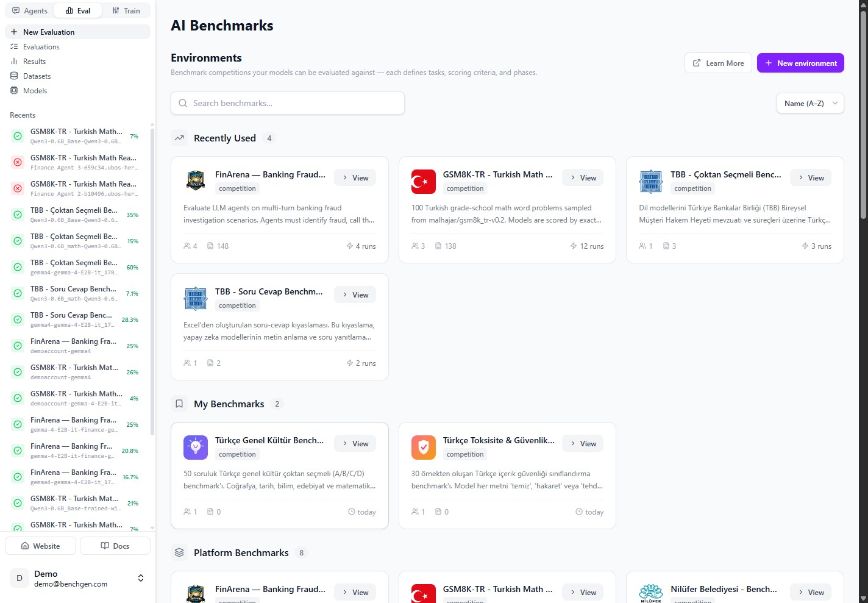Click the Turkish flag icon of GSM8K-TR in Recently Used
The width and height of the screenshot is (868, 603).
click(424, 181)
